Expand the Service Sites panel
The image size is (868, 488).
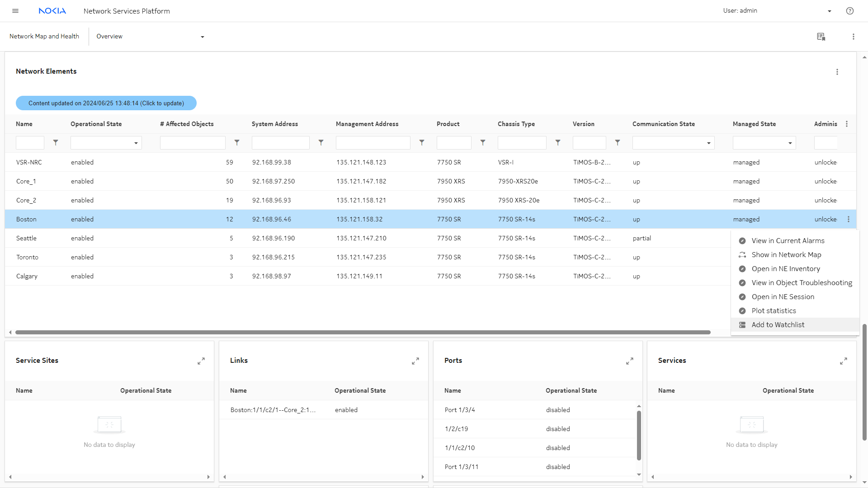[201, 361]
